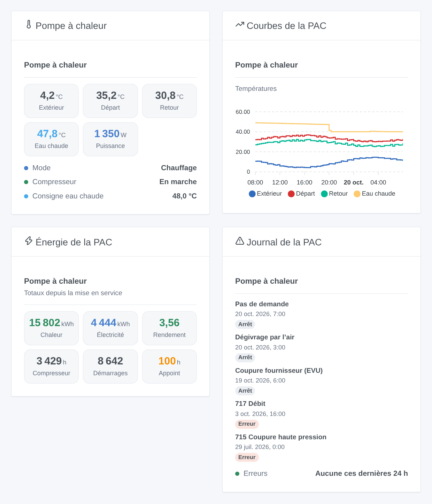Open the Rendement 3,56 tile
The width and height of the screenshot is (432, 504).
point(169,328)
